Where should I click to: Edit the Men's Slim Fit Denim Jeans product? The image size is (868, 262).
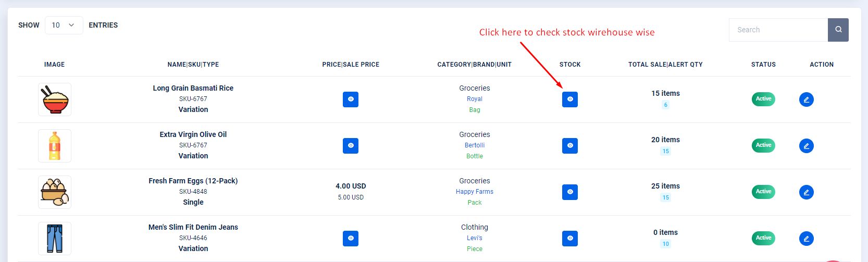pos(806,239)
